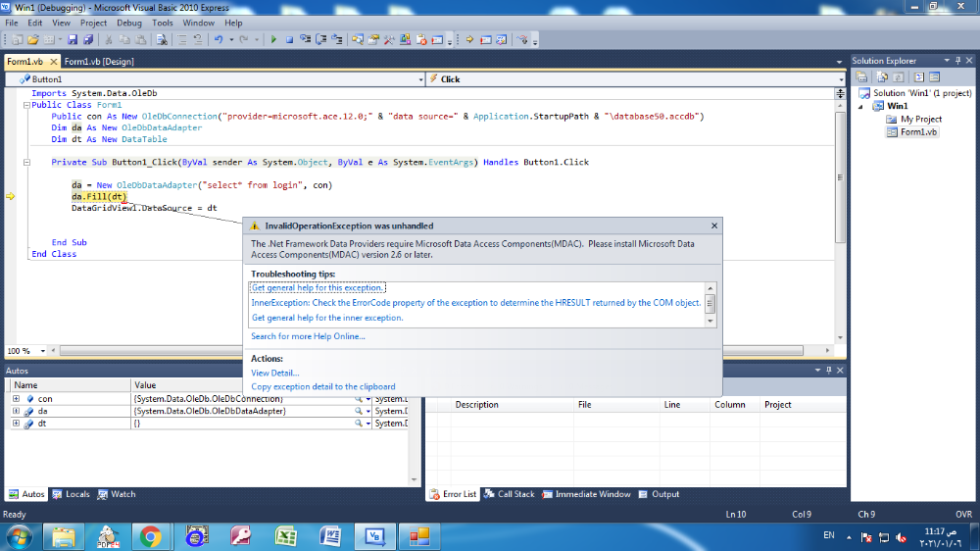The image size is (980, 551).
Task: Switch to the Output tab
Action: 659,494
